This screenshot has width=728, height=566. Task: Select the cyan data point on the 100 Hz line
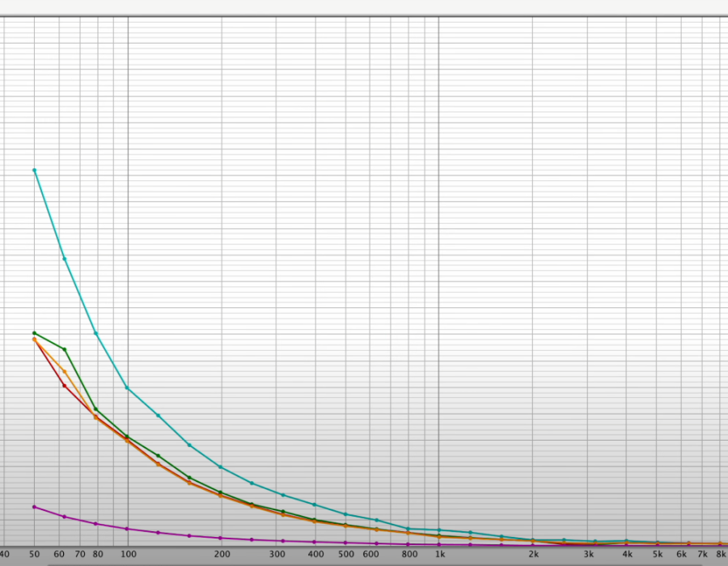[127, 387]
